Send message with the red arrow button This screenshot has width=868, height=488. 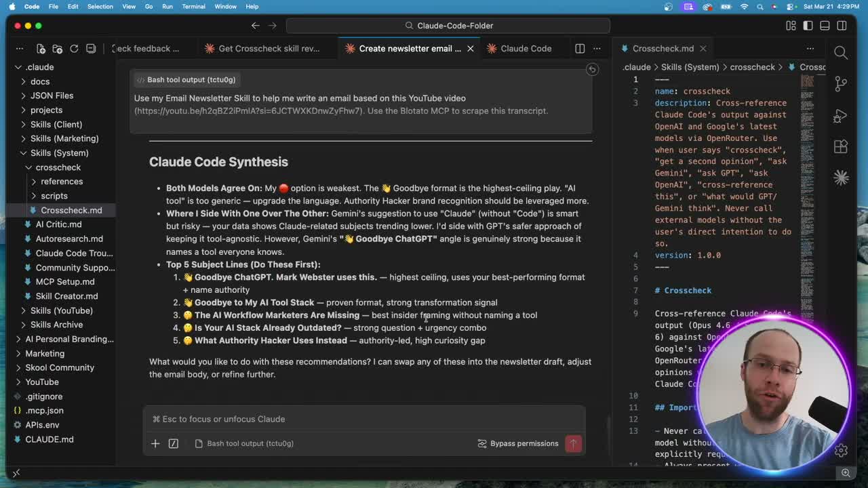573,443
